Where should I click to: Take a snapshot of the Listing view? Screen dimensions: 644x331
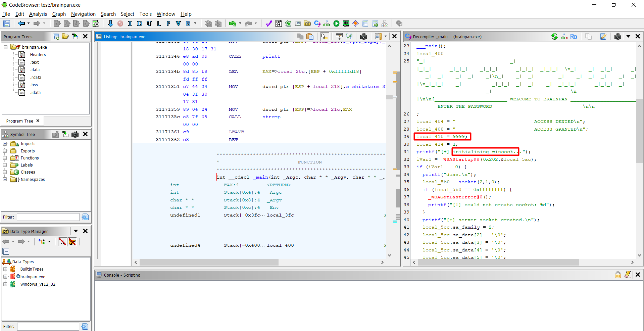pyautogui.click(x=363, y=37)
